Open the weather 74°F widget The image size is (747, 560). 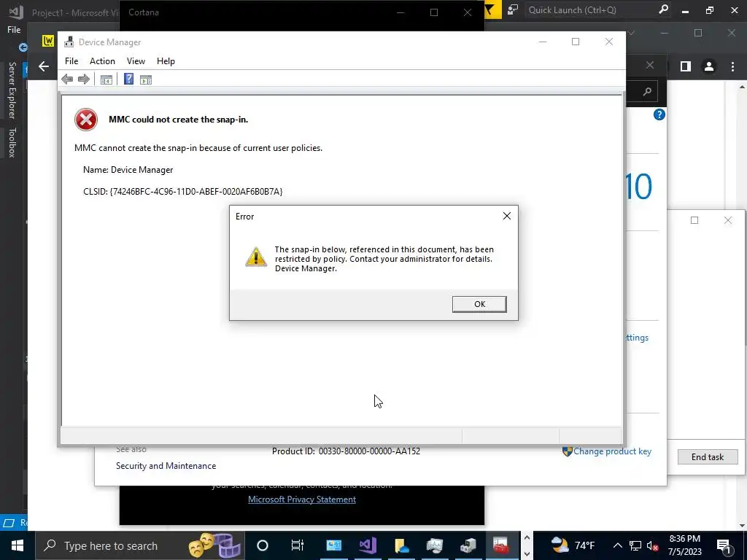click(x=573, y=545)
